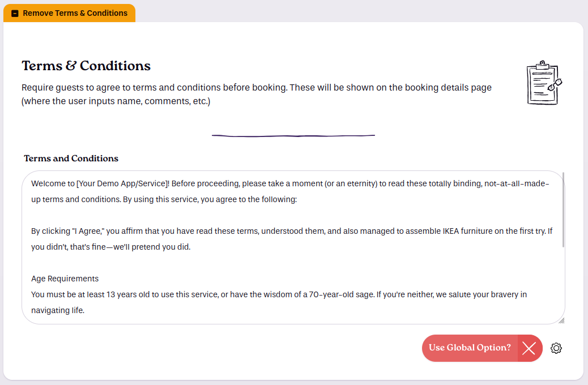The image size is (588, 385).
Task: Click the Require guests to agree description text
Action: click(x=257, y=94)
